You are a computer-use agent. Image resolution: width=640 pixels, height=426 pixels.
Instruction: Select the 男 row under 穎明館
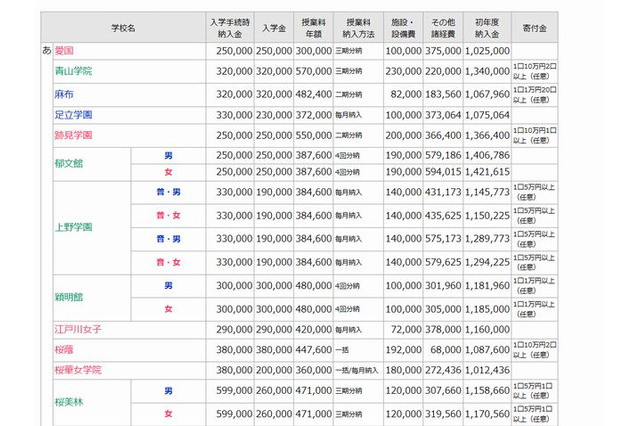[x=168, y=286]
